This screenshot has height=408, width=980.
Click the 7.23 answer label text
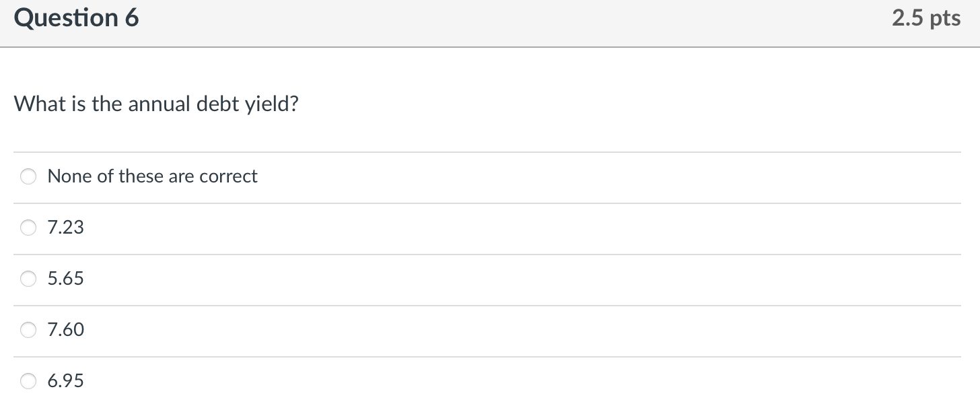tap(66, 228)
